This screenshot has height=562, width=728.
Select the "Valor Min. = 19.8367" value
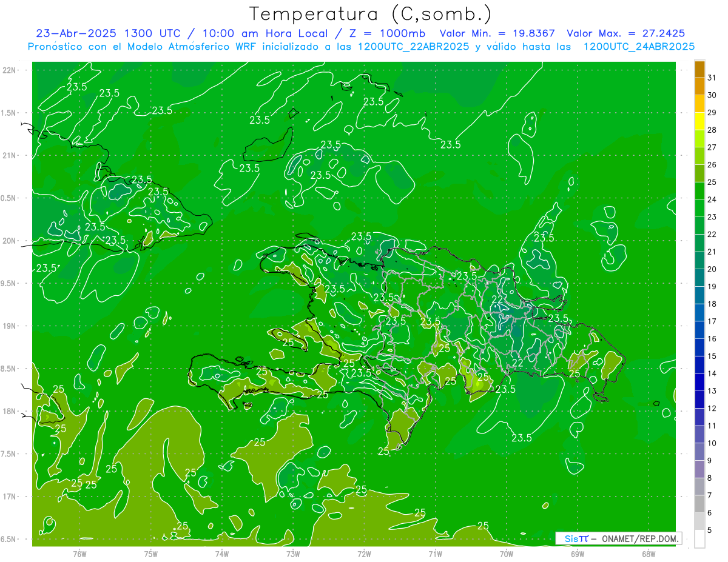497,33
